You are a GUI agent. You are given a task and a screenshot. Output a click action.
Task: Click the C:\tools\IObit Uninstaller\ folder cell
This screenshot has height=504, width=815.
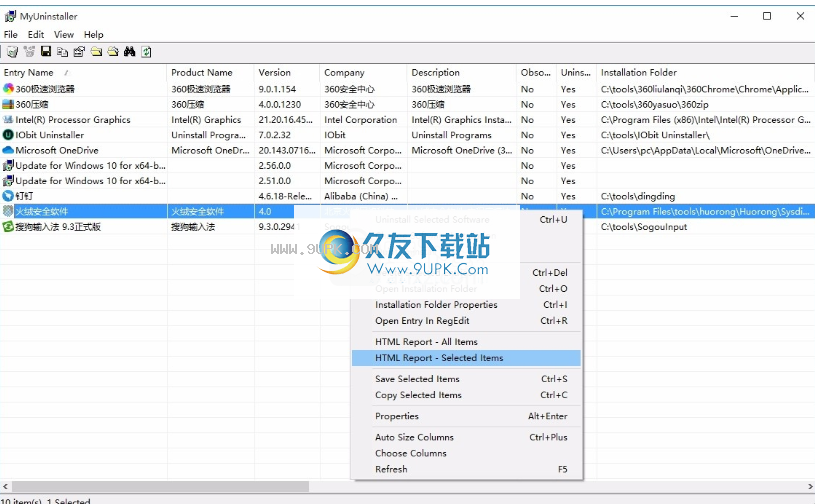(x=655, y=135)
